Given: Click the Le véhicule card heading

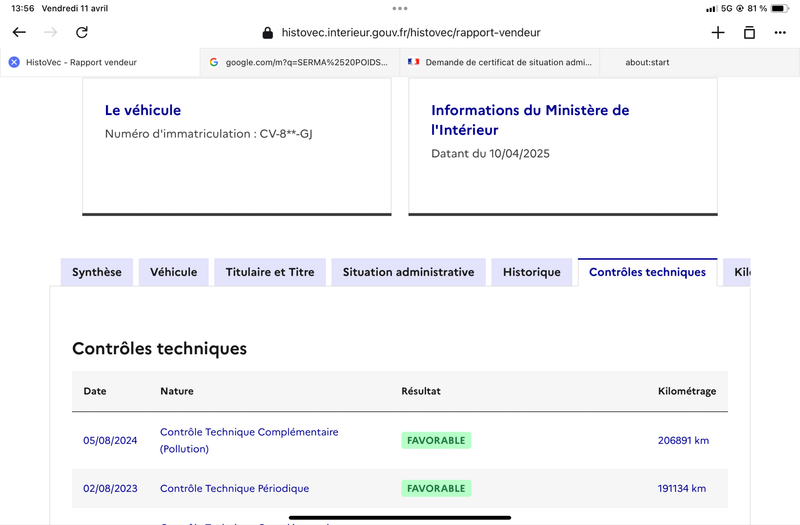Looking at the screenshot, I should point(143,110).
